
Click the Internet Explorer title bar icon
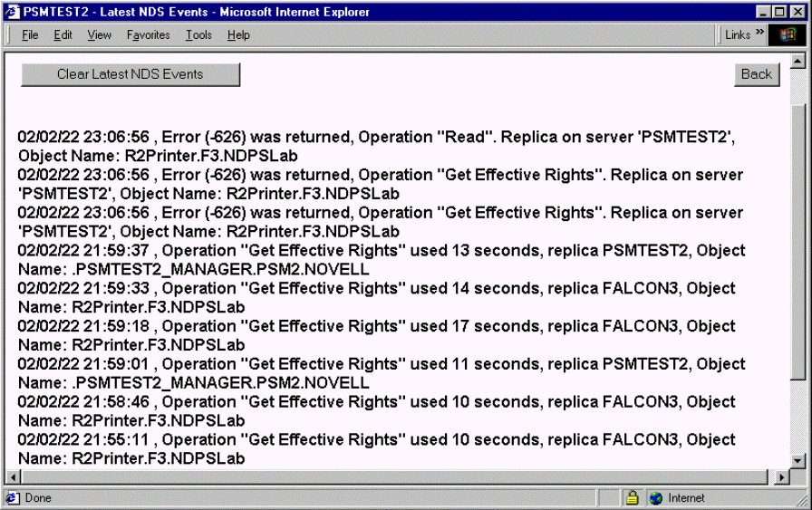coord(12,12)
